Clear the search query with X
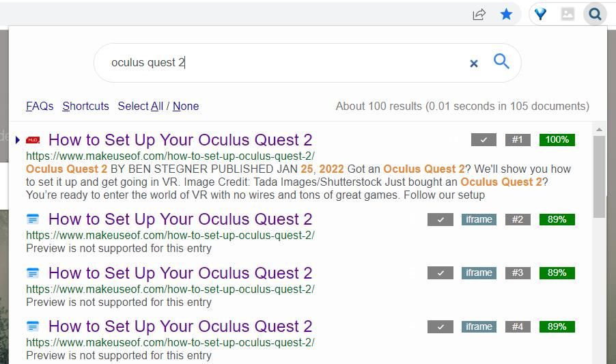This screenshot has height=364, width=616. (x=473, y=64)
